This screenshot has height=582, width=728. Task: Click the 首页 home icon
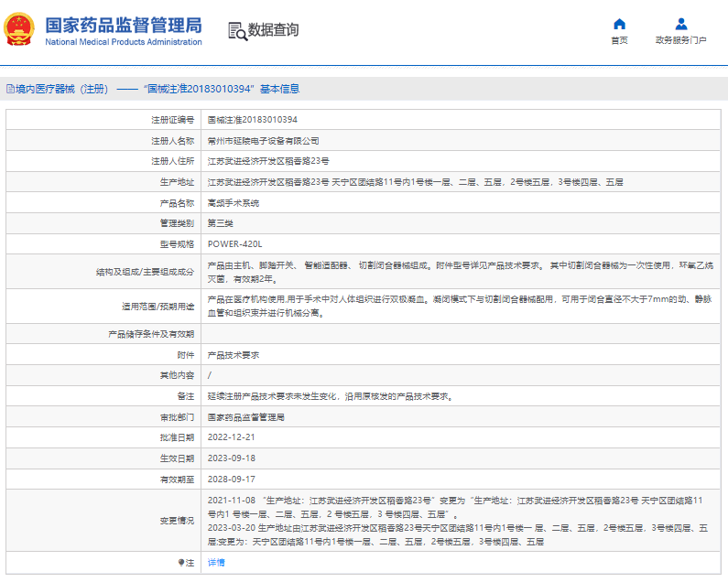619,24
